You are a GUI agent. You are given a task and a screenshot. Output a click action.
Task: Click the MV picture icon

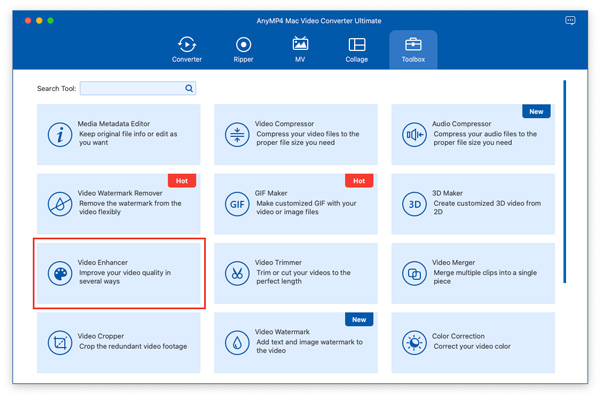(x=300, y=44)
